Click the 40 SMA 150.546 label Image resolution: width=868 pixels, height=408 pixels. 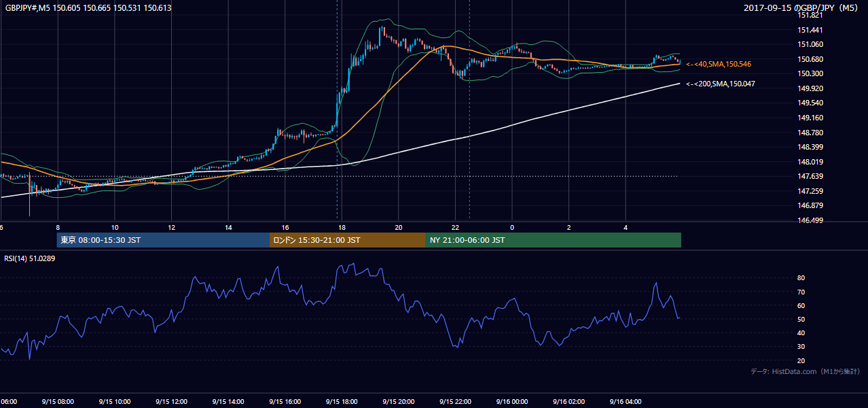719,64
